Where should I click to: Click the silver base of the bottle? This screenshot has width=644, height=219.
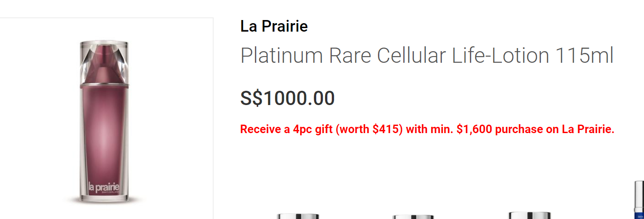(x=104, y=197)
